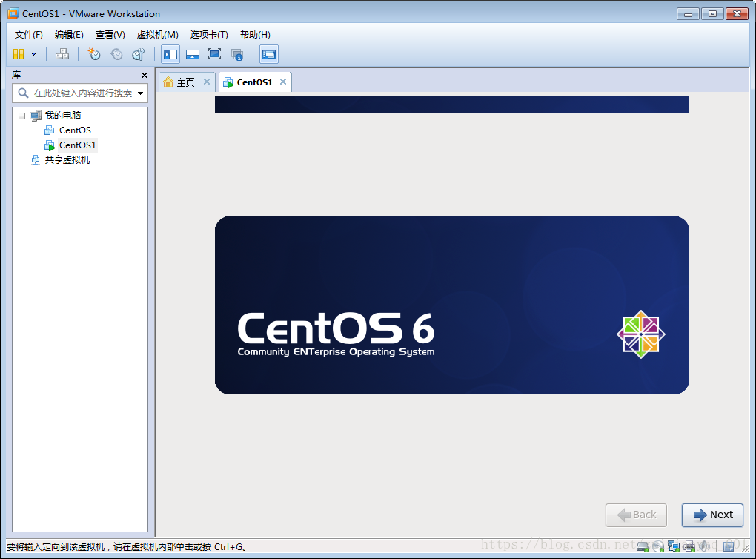Image resolution: width=756 pixels, height=559 pixels.
Task: Open the library search filter dropdown
Action: coord(140,93)
